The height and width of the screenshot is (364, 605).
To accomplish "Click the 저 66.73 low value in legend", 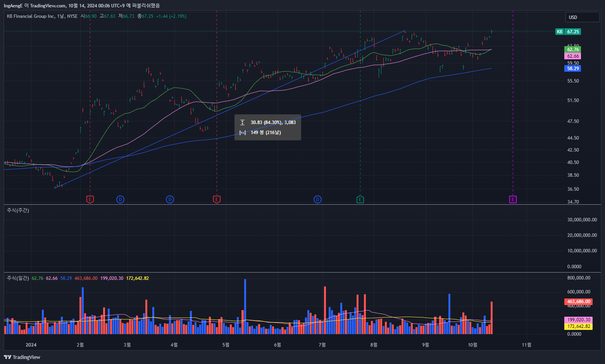I will click(126, 16).
